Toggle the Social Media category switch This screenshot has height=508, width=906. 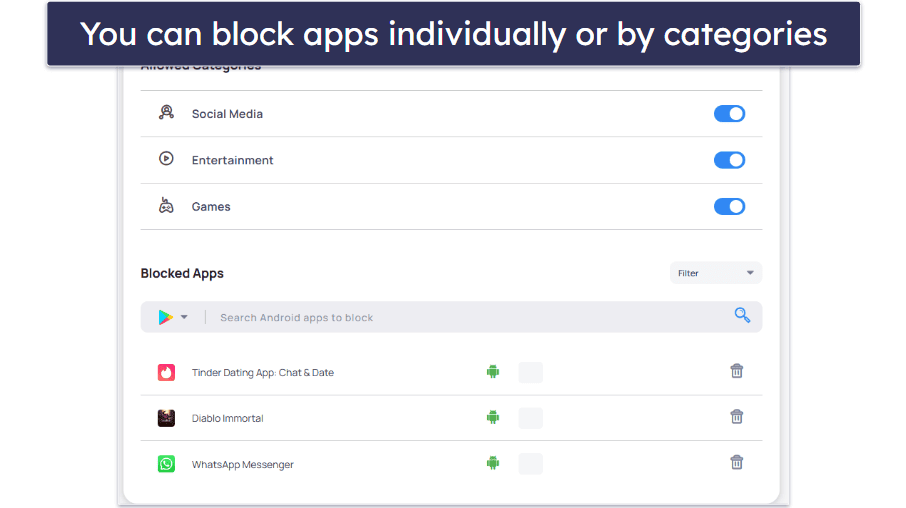click(729, 114)
